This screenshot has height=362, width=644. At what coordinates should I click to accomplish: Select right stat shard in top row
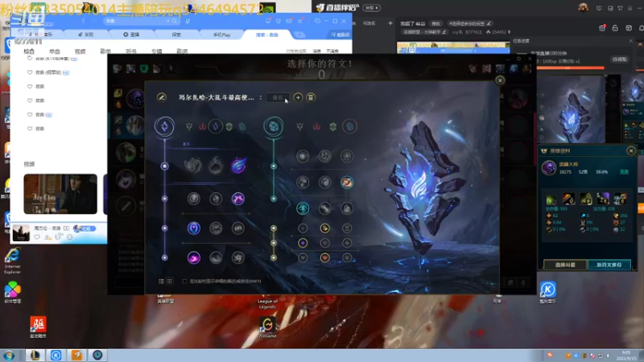347,228
